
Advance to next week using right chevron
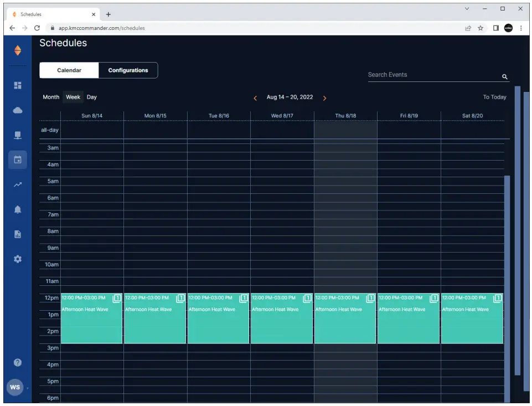(x=324, y=97)
